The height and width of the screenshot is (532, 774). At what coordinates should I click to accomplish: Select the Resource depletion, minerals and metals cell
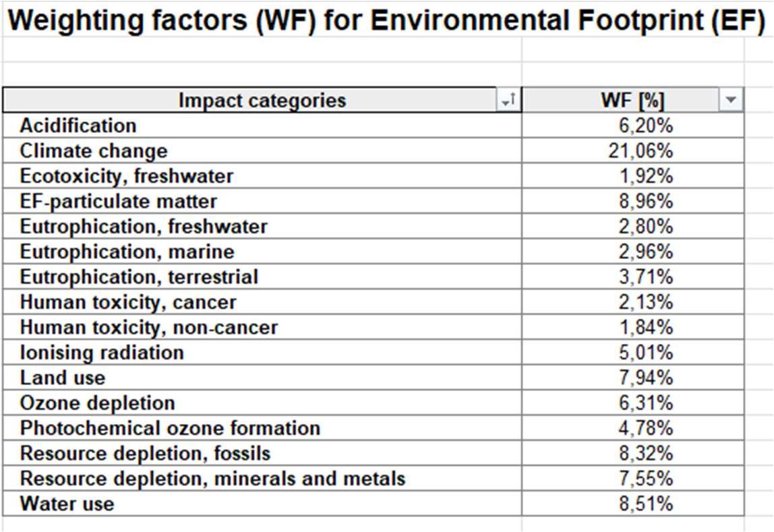click(x=262, y=478)
